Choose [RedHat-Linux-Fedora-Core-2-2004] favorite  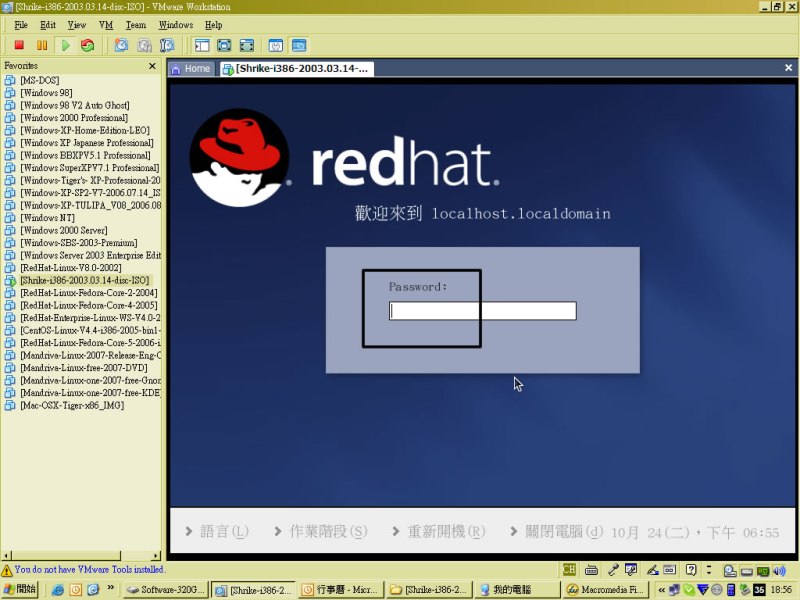(x=88, y=293)
